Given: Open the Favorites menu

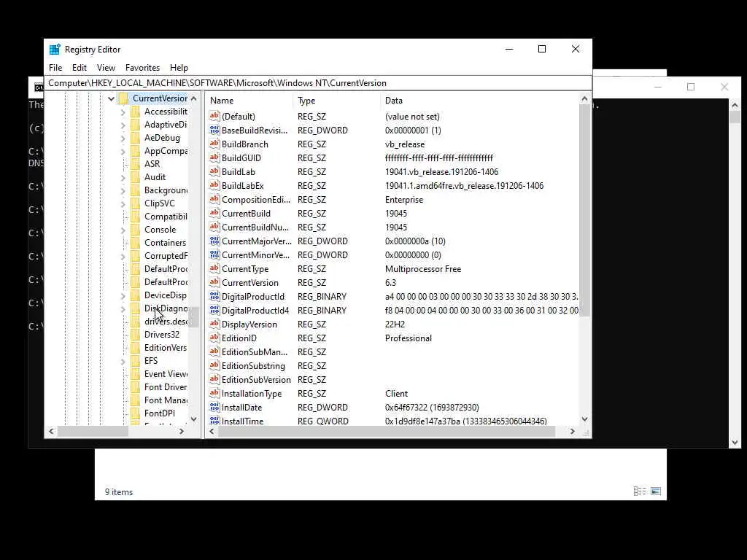Looking at the screenshot, I should pyautogui.click(x=142, y=68).
